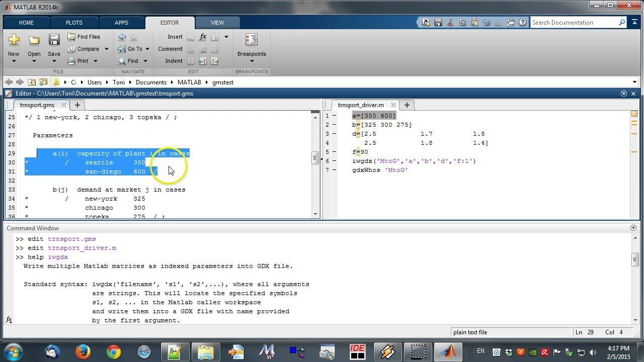Click the increase indent icon

pyautogui.click(x=203, y=61)
